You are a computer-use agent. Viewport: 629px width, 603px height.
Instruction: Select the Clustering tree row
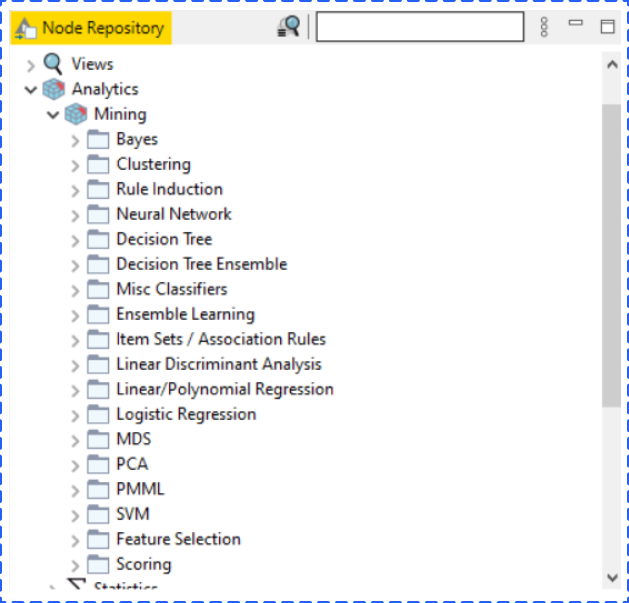tap(154, 164)
